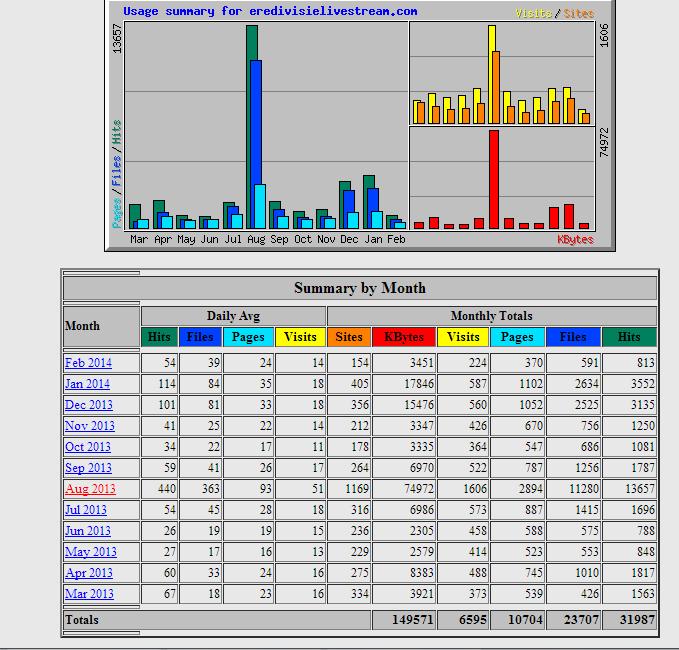Screen dimensions: 679x650
Task: Click the tall red August KBytes bar
Action: pos(494,179)
